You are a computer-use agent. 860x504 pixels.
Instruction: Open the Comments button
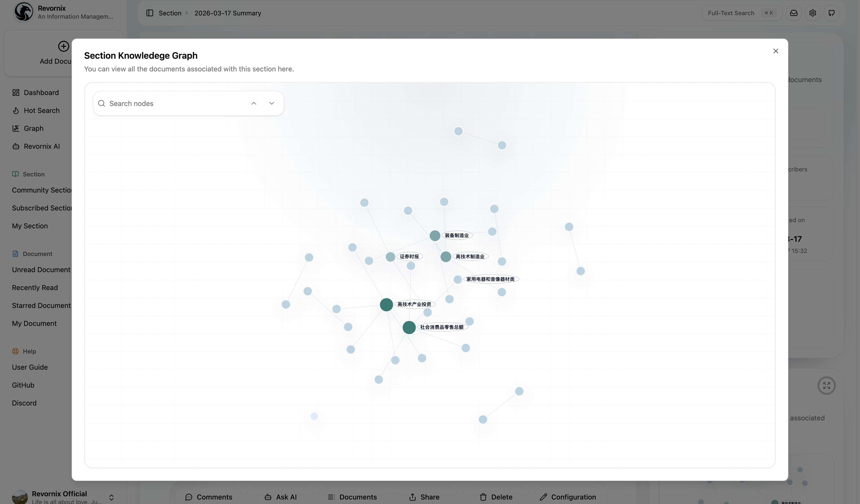209,497
